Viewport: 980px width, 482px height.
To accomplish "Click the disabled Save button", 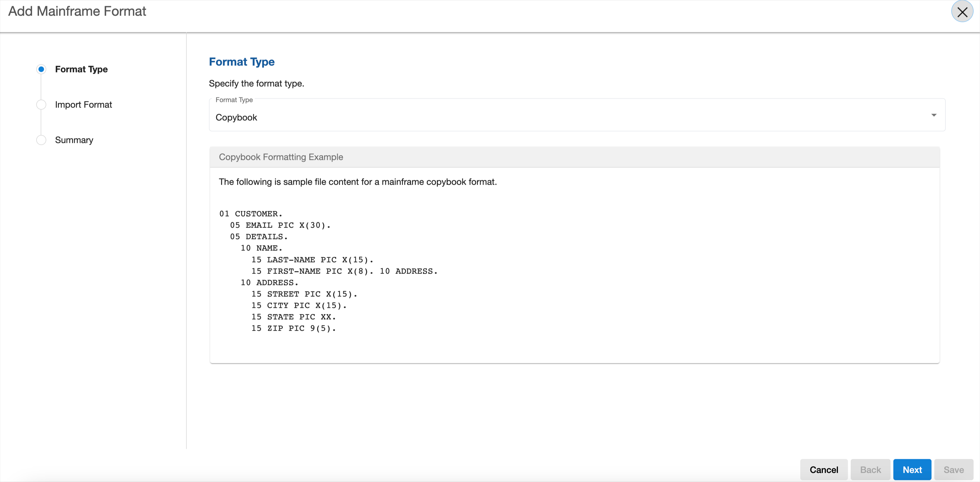I will point(953,469).
